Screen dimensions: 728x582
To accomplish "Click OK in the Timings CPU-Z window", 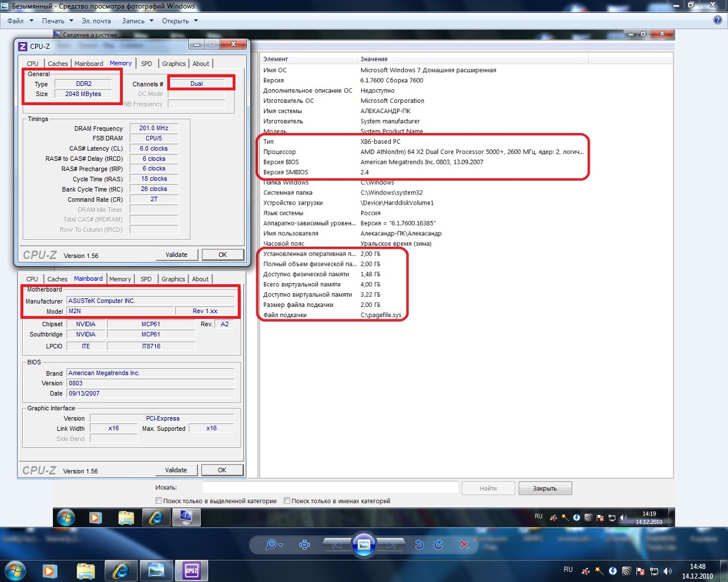I will 223,255.
